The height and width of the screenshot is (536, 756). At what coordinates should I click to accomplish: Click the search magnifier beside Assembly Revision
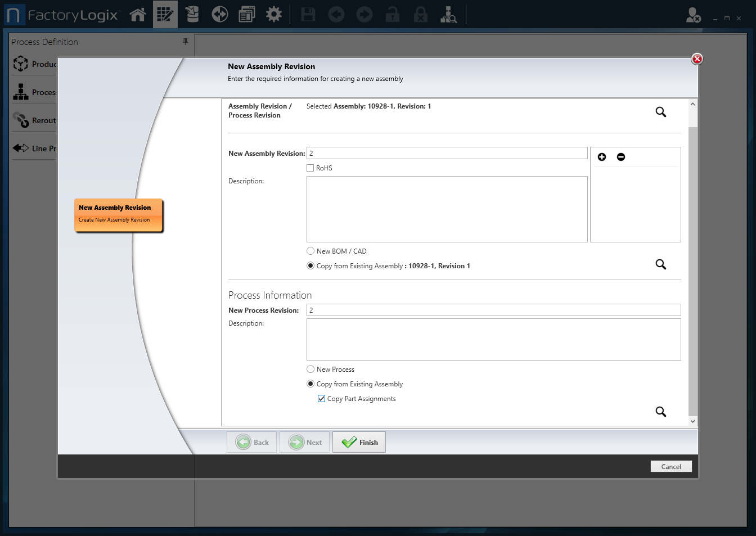[660, 112]
